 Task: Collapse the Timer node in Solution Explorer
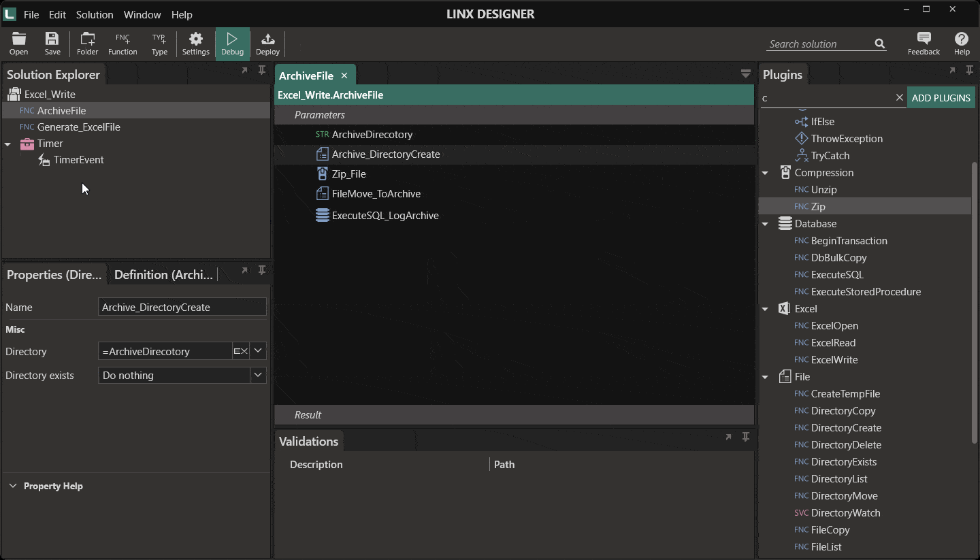tap(8, 144)
